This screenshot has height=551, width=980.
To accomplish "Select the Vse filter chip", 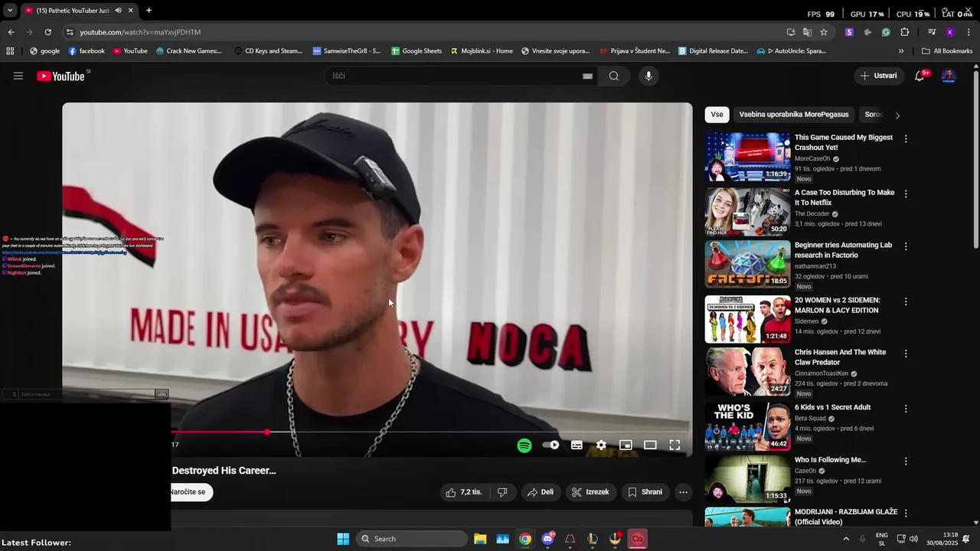I will tap(717, 115).
